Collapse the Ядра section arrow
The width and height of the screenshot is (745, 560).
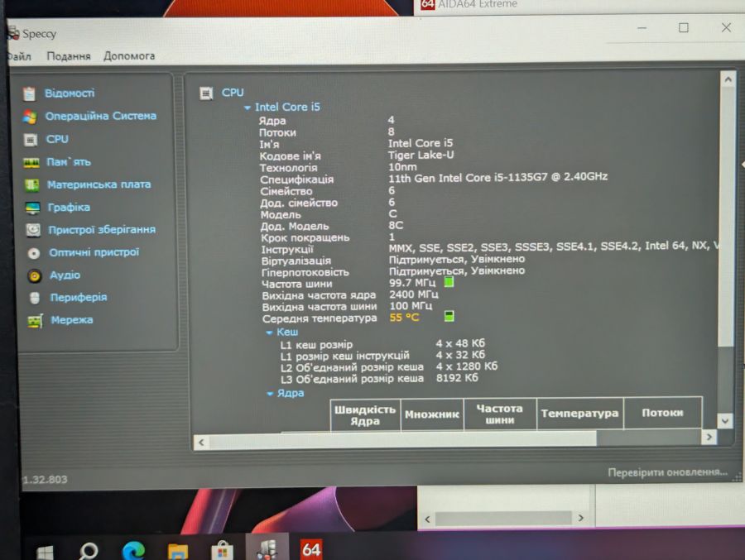[270, 393]
